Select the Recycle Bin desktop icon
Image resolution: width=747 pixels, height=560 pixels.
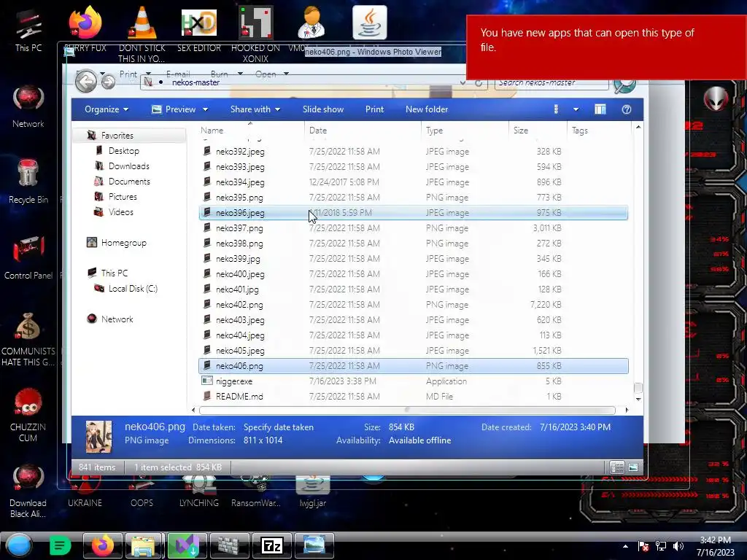28,182
